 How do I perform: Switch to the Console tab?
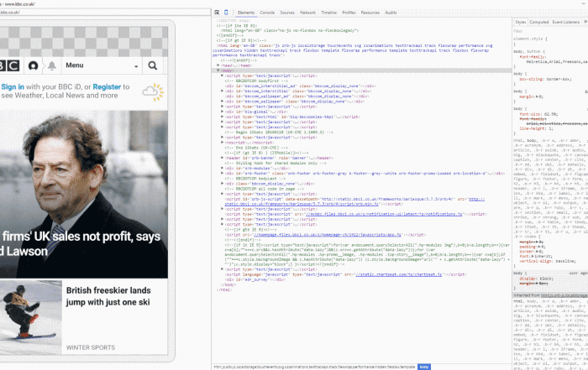click(x=267, y=13)
